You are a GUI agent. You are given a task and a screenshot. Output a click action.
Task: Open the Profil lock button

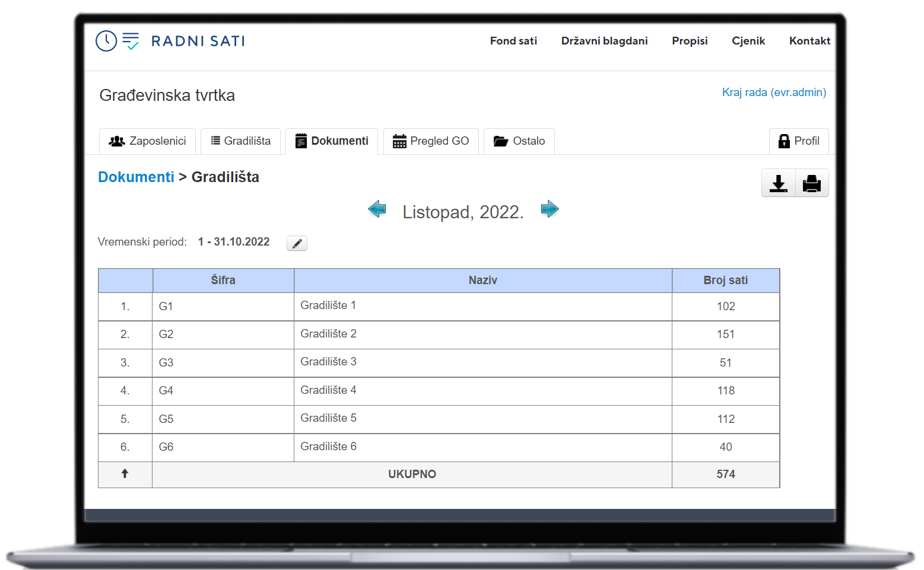(x=799, y=141)
